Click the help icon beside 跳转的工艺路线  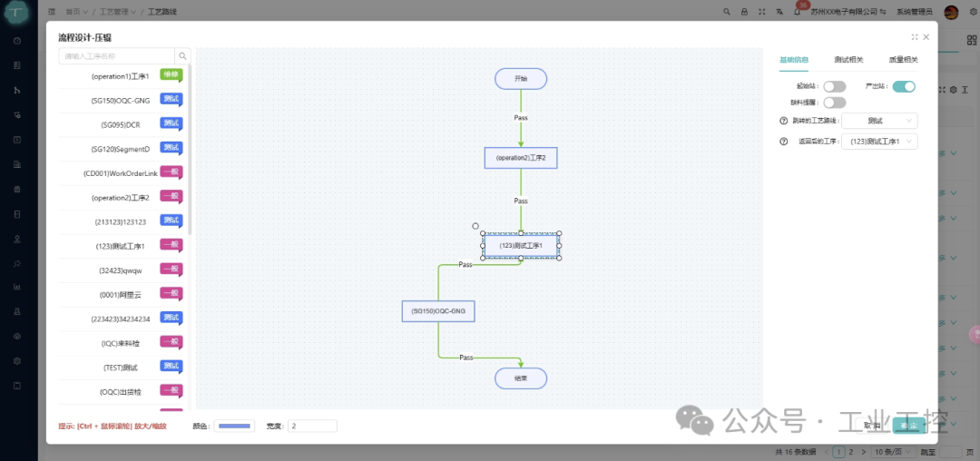tap(783, 121)
